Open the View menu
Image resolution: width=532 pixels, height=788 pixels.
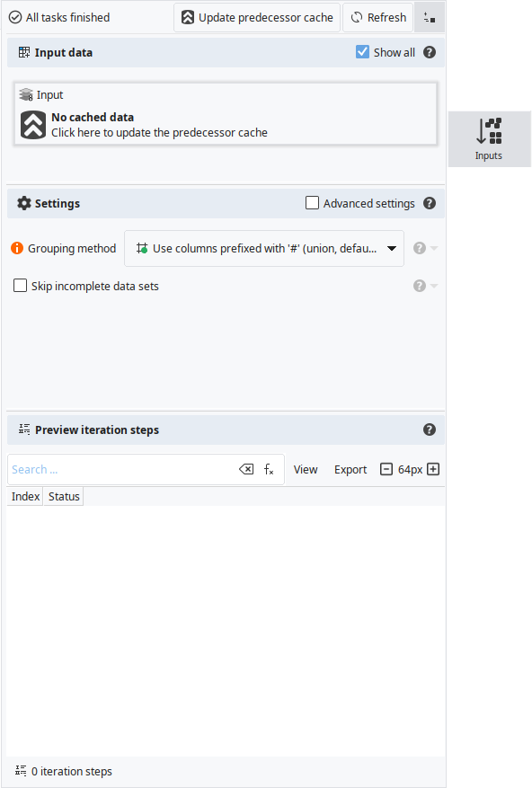(306, 469)
